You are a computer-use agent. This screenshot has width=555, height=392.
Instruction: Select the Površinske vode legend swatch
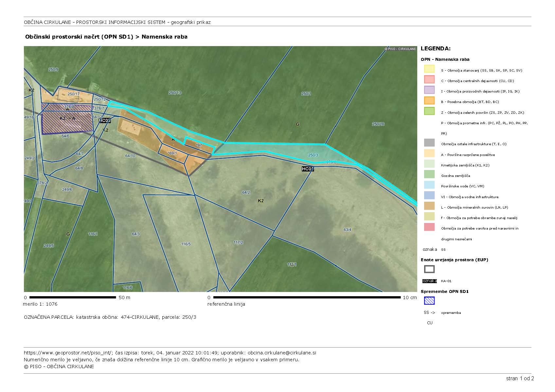click(429, 185)
